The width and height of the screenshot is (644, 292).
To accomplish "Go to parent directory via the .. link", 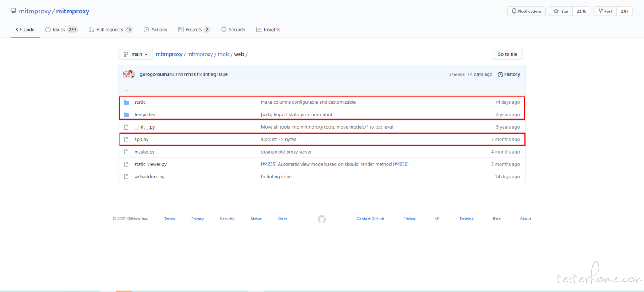I will tap(126, 90).
